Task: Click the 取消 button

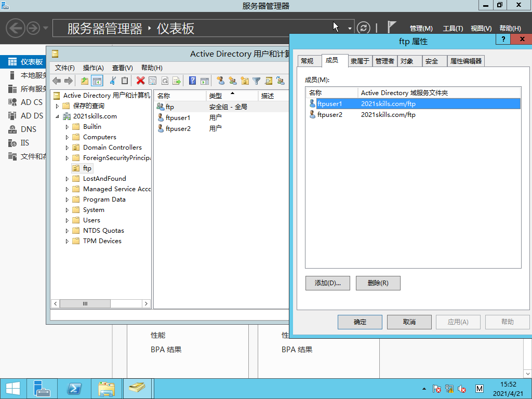Action: tap(409, 322)
